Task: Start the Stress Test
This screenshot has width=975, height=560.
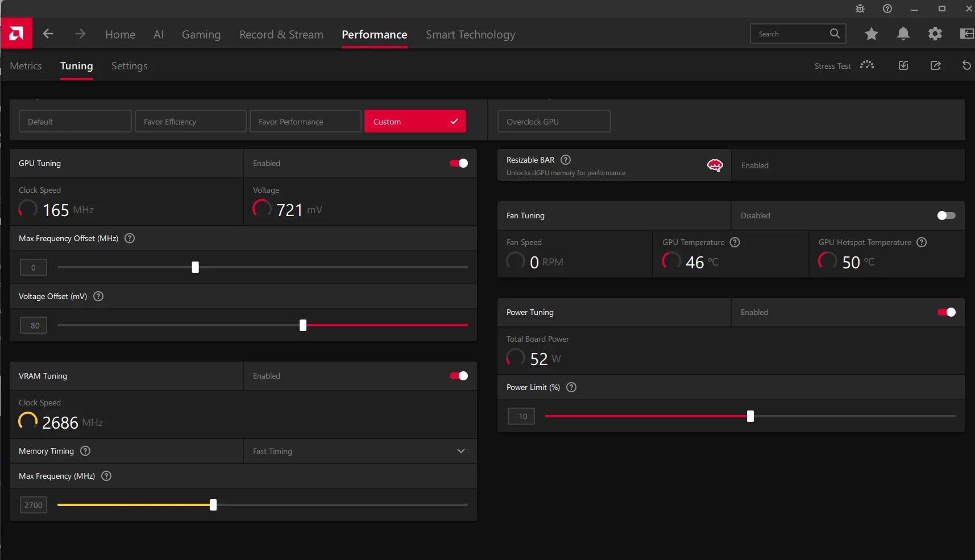Action: (844, 66)
